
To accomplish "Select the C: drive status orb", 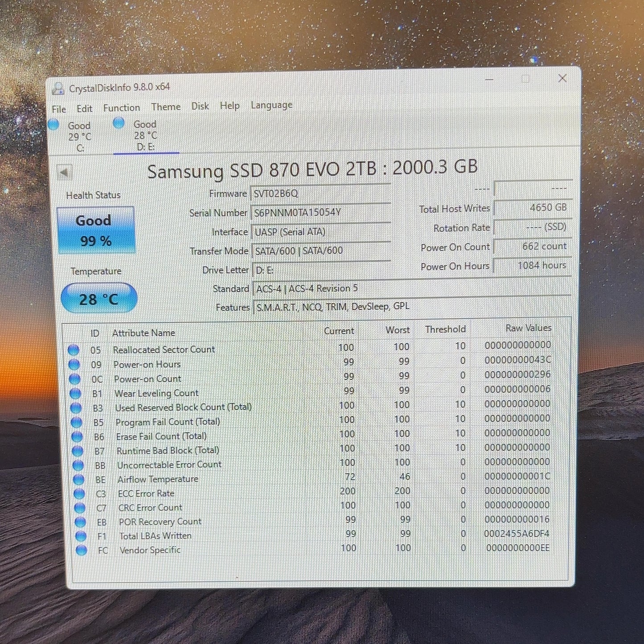I will (53, 125).
